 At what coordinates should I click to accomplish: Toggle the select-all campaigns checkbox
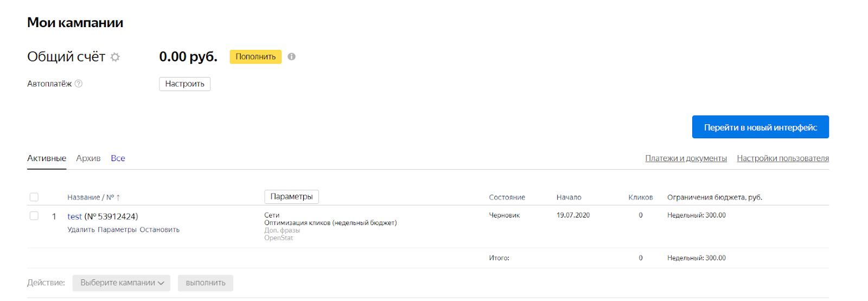(x=34, y=197)
